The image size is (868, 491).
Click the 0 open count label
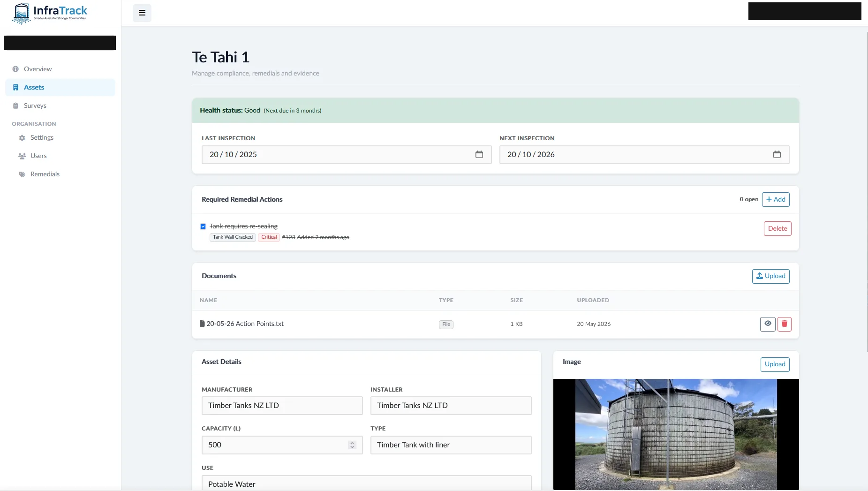pos(749,199)
